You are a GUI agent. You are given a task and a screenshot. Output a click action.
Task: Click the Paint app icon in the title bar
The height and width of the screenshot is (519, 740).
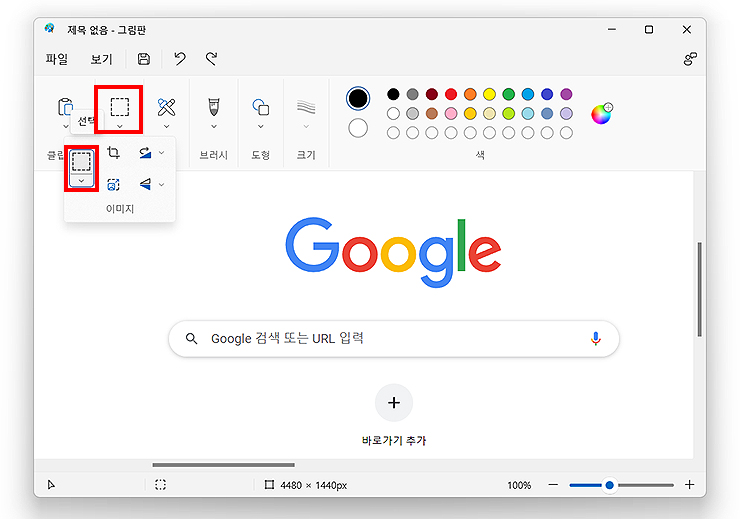coord(50,28)
